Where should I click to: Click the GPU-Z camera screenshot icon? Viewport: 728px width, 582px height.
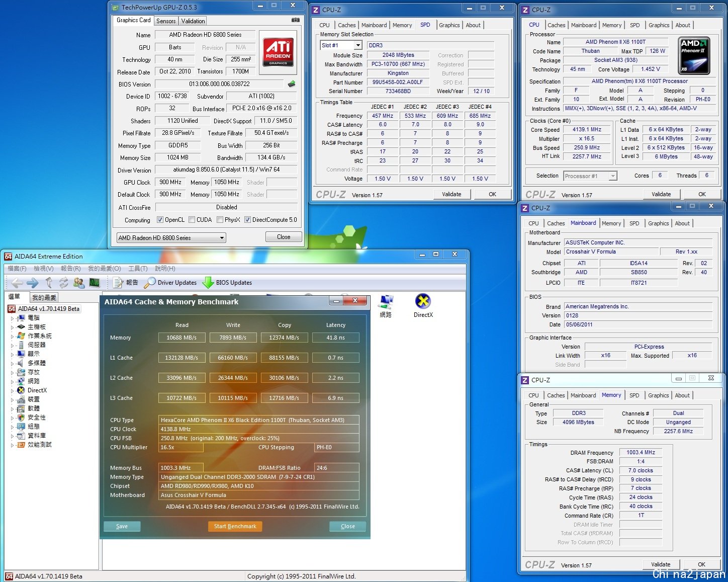pyautogui.click(x=296, y=20)
